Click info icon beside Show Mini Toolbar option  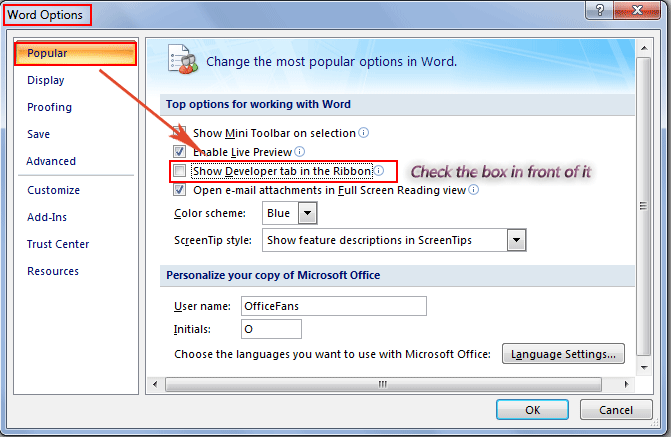(364, 133)
